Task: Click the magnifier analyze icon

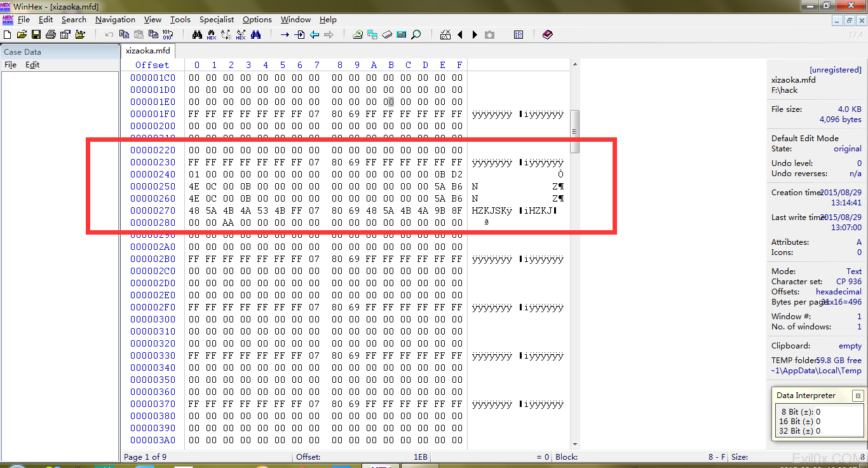Action: (x=416, y=34)
